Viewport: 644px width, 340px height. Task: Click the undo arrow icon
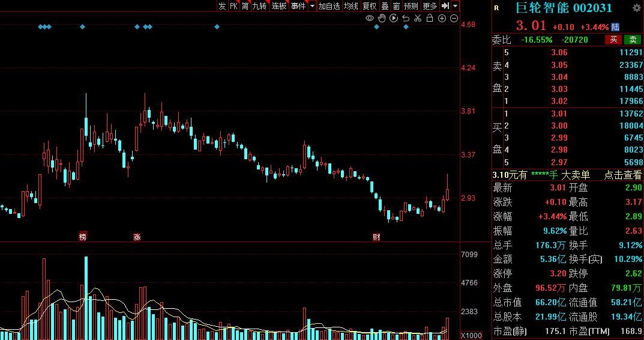[406, 18]
